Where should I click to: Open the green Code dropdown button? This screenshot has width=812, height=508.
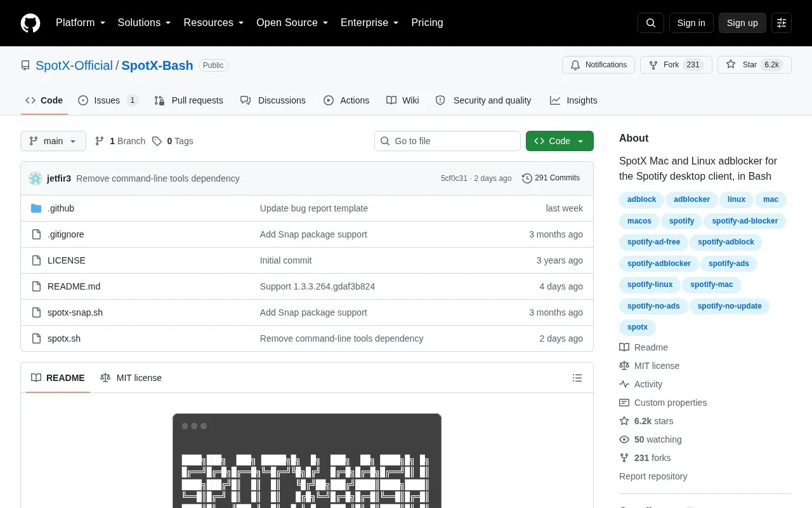point(560,141)
